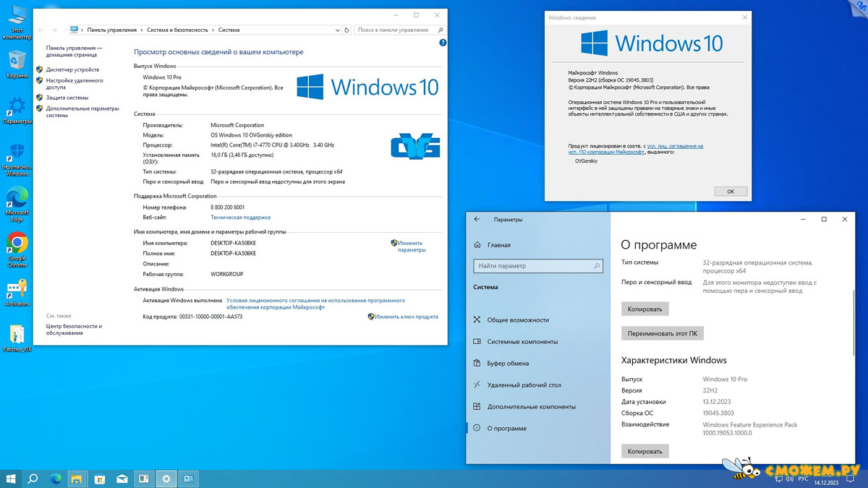Open Microsoft Store from taskbar
Image resolution: width=868 pixels, height=488 pixels.
tap(100, 479)
